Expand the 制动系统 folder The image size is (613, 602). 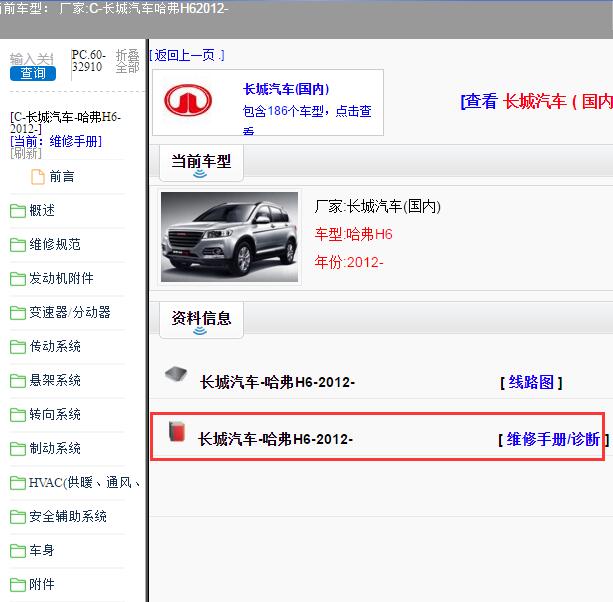[x=55, y=449]
